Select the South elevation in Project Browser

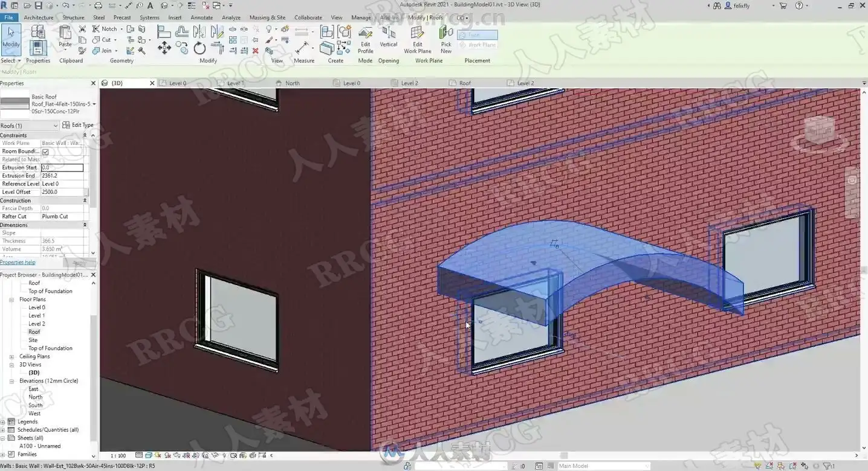pyautogui.click(x=36, y=405)
